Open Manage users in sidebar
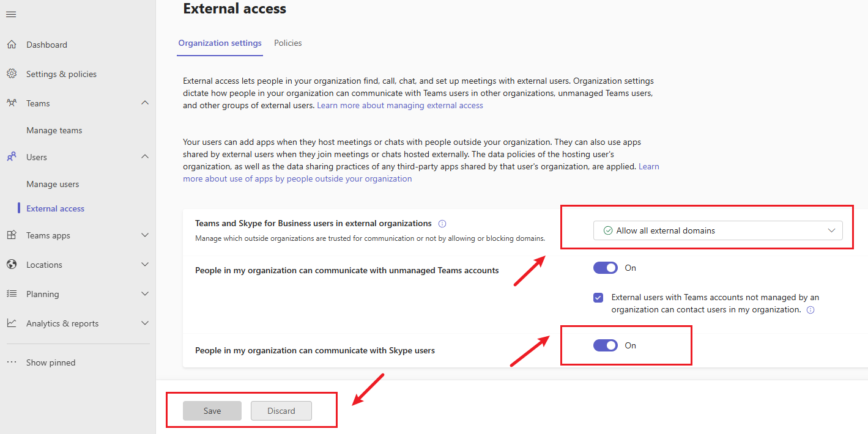 pos(53,184)
